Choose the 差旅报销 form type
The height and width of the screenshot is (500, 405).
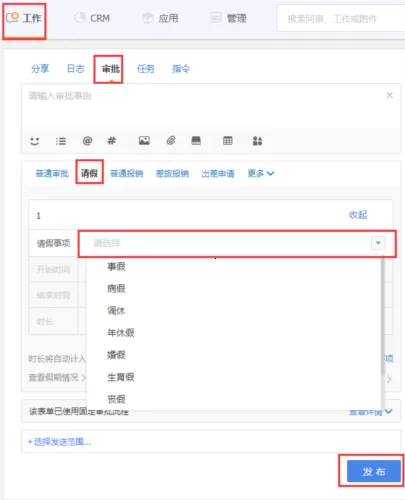pyautogui.click(x=172, y=173)
